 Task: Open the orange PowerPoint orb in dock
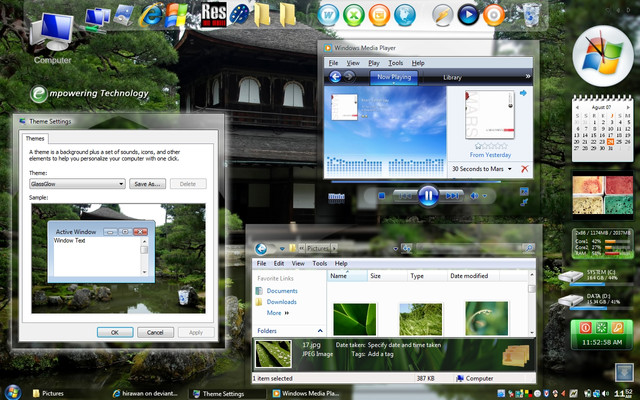coord(379,15)
